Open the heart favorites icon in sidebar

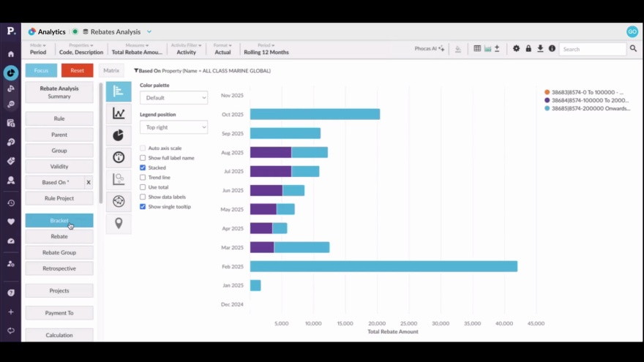pos(11,222)
